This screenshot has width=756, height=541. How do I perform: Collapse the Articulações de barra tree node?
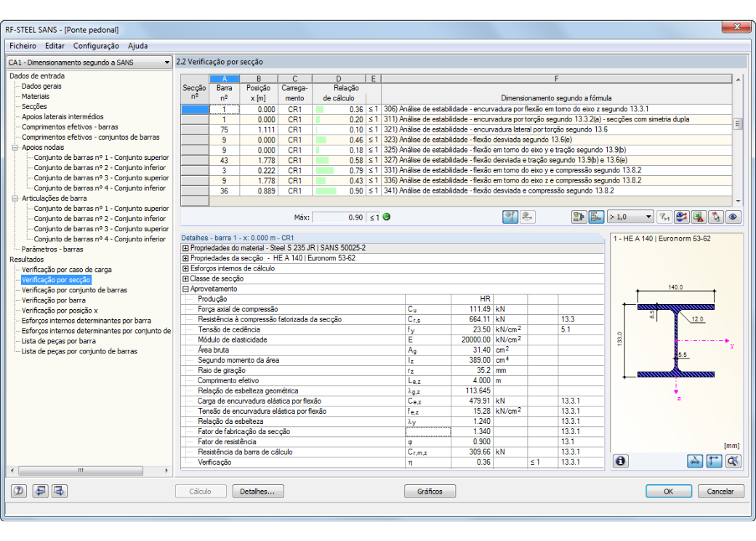pos(15,199)
